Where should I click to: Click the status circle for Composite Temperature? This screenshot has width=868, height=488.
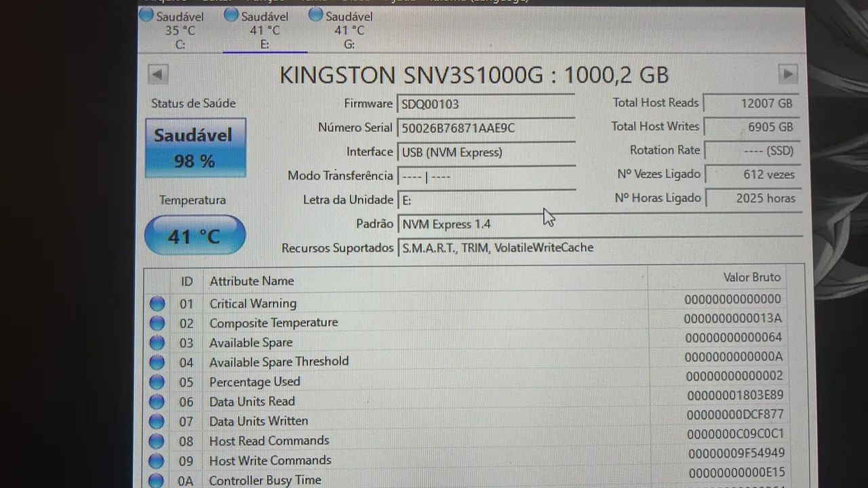(157, 323)
